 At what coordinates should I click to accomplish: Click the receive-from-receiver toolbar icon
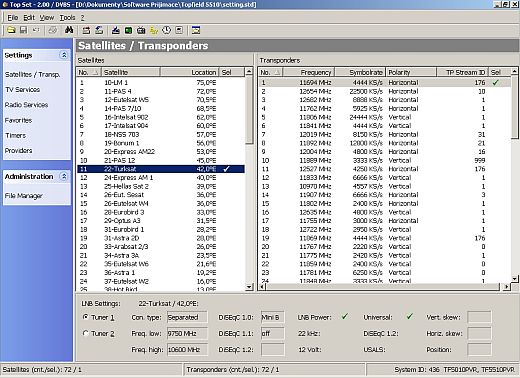point(86,30)
